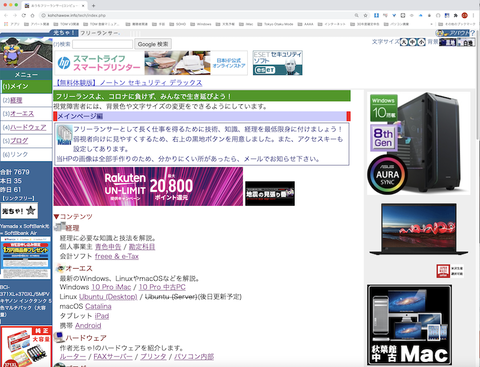Click the Main icon in the intro box
The height and width of the screenshot is (367, 480).
click(x=64, y=135)
